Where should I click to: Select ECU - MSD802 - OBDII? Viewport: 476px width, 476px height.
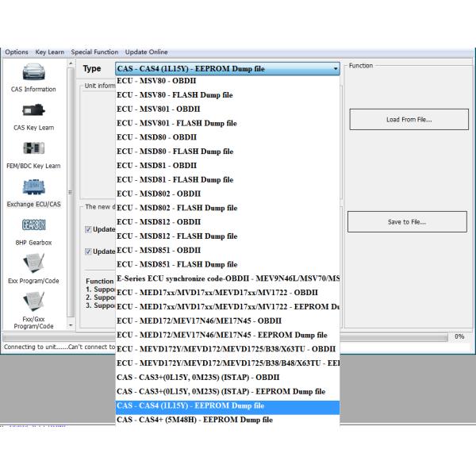click(228, 194)
